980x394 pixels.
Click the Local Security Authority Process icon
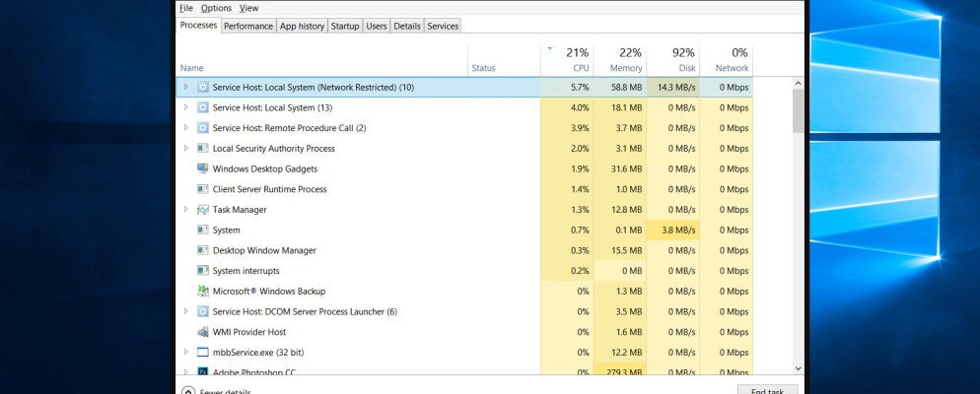point(203,149)
